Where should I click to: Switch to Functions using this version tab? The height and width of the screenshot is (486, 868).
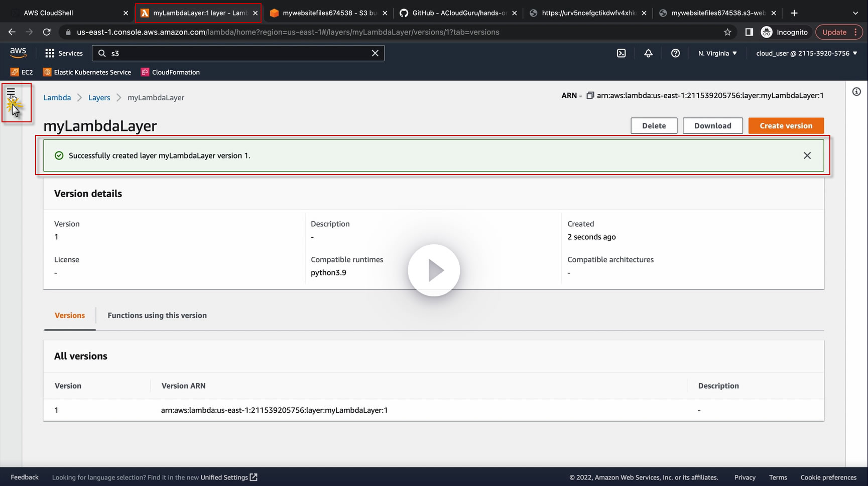coord(157,315)
